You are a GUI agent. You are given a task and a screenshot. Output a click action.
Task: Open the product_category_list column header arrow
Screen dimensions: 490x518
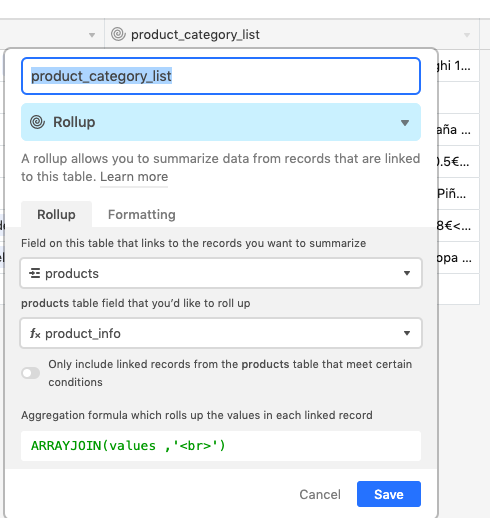(x=467, y=35)
